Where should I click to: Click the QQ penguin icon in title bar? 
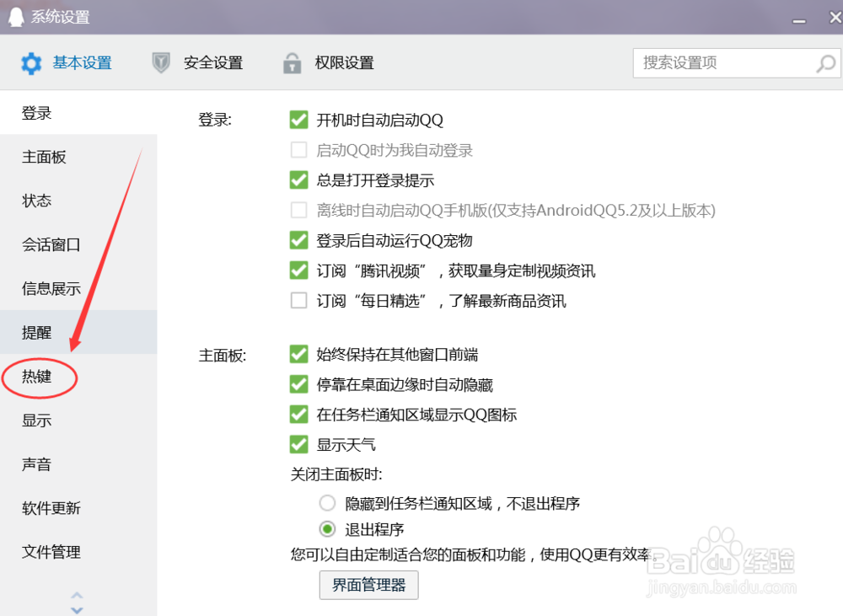tap(15, 16)
